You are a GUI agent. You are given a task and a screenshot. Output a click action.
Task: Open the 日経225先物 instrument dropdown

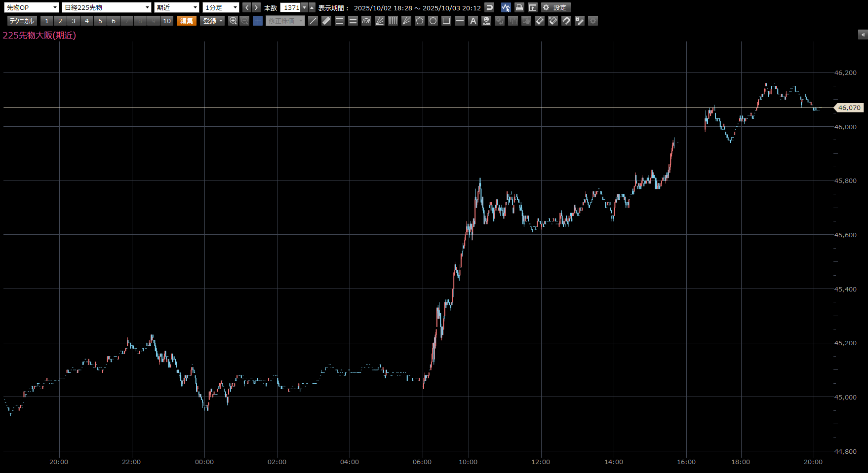click(107, 7)
